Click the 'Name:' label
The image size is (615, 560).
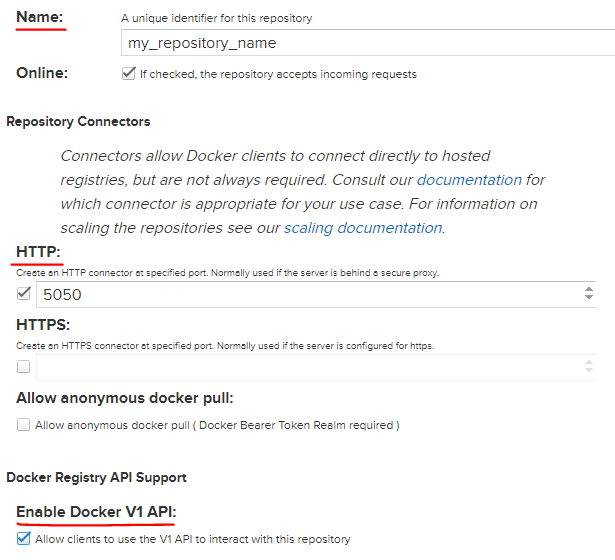click(x=40, y=17)
